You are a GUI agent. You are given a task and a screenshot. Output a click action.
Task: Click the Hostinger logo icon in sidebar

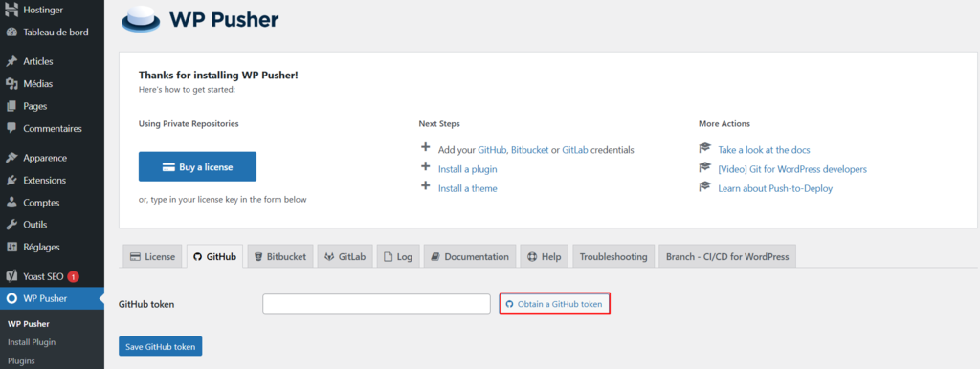coord(11,11)
